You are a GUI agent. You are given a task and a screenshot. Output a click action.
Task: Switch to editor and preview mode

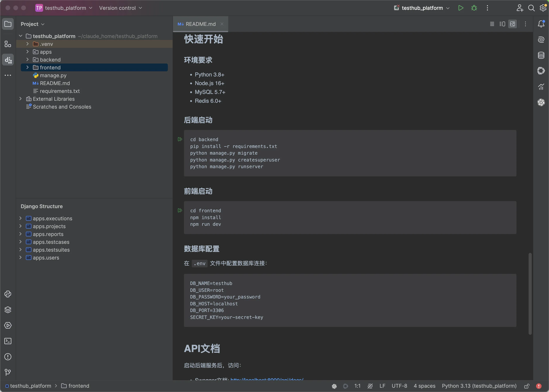click(502, 24)
